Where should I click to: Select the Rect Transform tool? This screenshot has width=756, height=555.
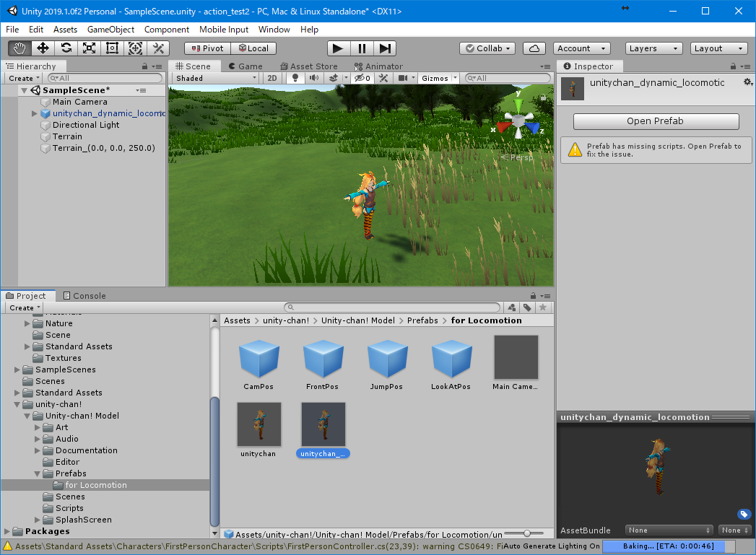click(113, 48)
